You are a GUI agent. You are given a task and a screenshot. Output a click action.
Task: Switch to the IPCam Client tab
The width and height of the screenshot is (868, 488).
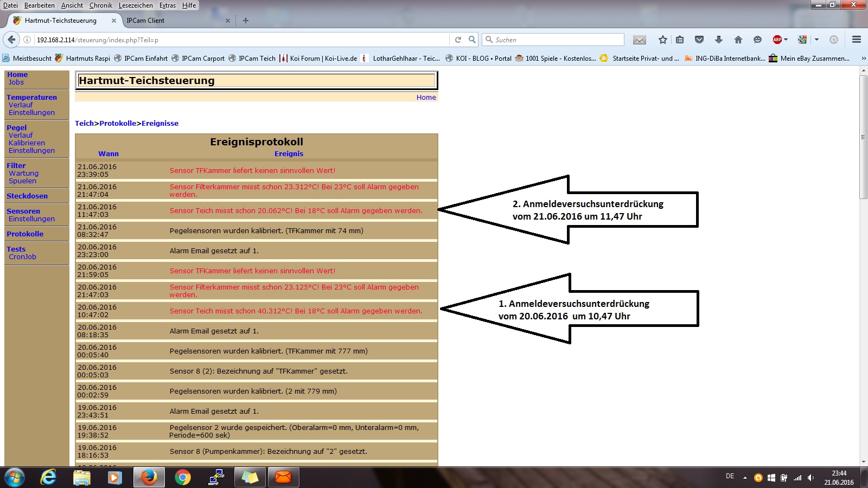coord(145,21)
